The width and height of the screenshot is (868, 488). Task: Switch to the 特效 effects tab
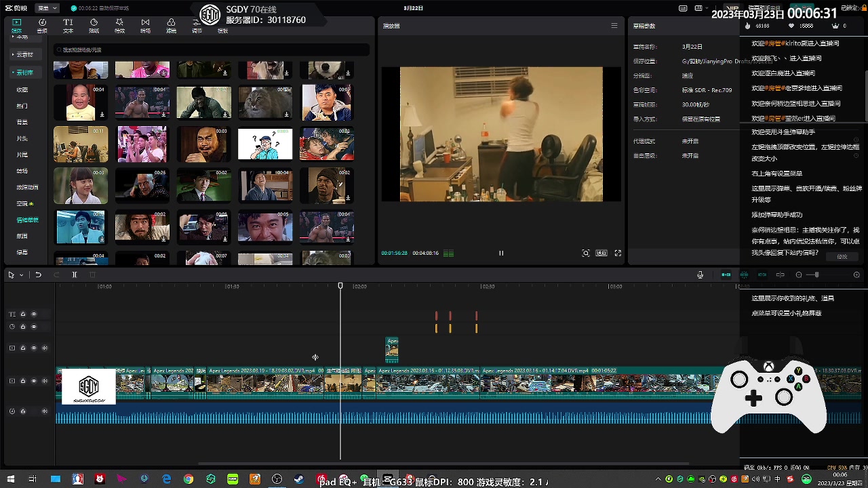tap(119, 26)
